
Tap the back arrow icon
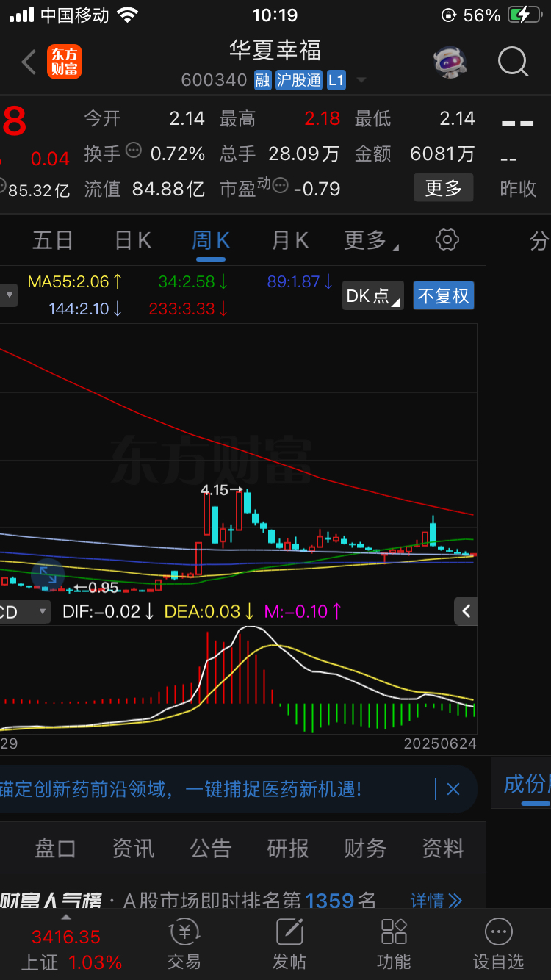pyautogui.click(x=29, y=62)
